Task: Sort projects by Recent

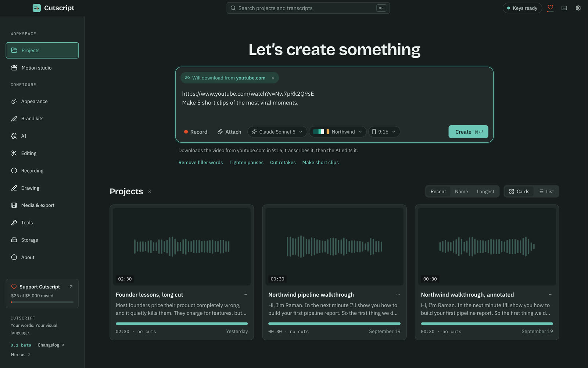Action: click(x=438, y=191)
